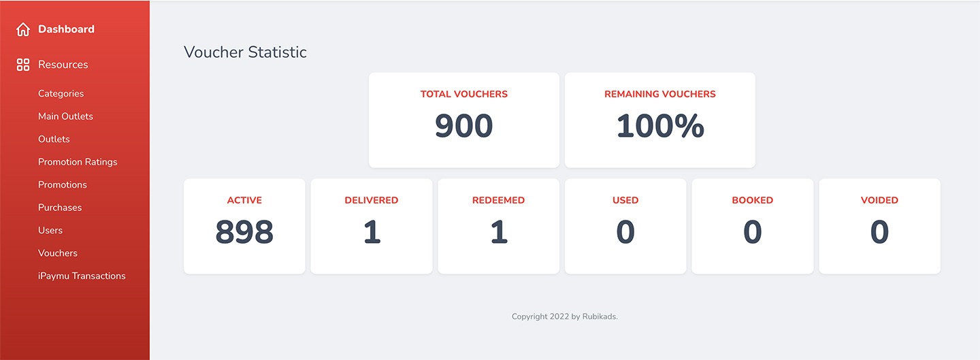The image size is (980, 360).
Task: Click the Resources grid icon
Action: point(23,65)
